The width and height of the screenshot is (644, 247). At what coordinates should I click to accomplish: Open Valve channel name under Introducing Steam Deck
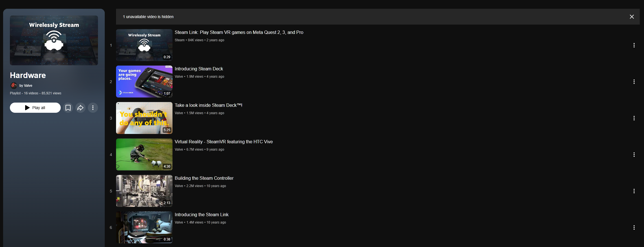179,77
